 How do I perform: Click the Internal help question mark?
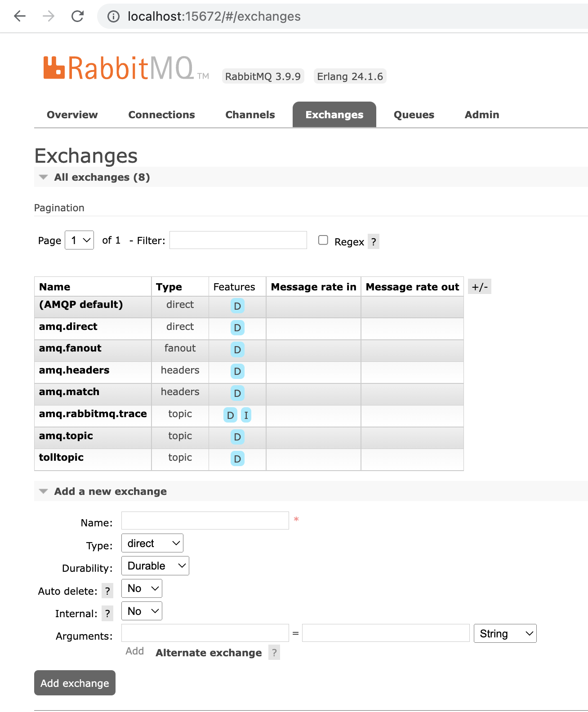[107, 614]
